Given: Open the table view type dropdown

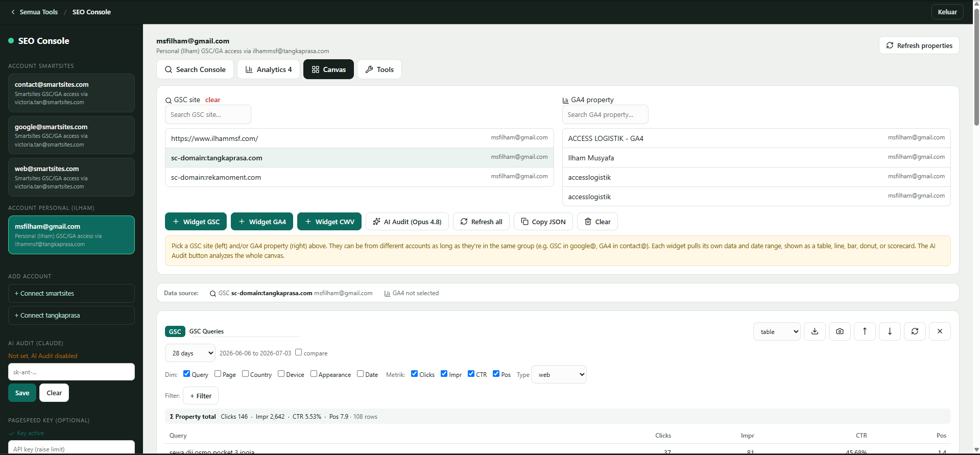Looking at the screenshot, I should tap(777, 331).
